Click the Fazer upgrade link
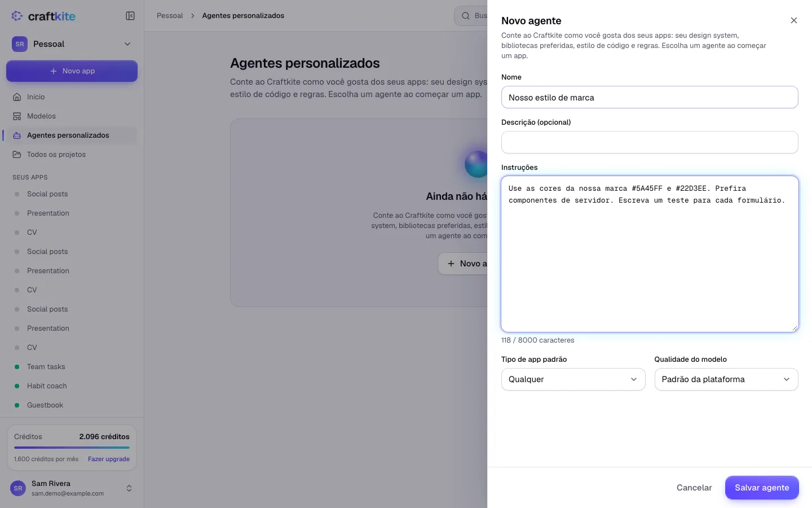 click(109, 459)
